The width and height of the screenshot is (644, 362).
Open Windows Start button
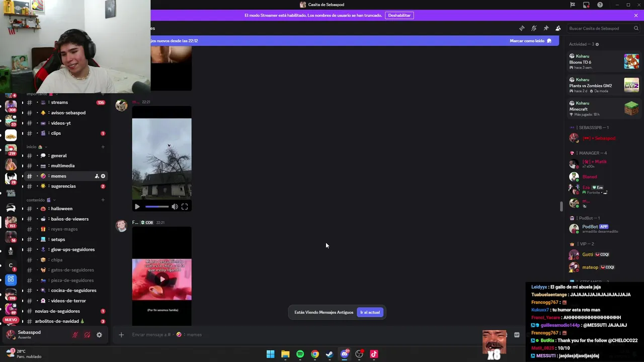coord(270,354)
